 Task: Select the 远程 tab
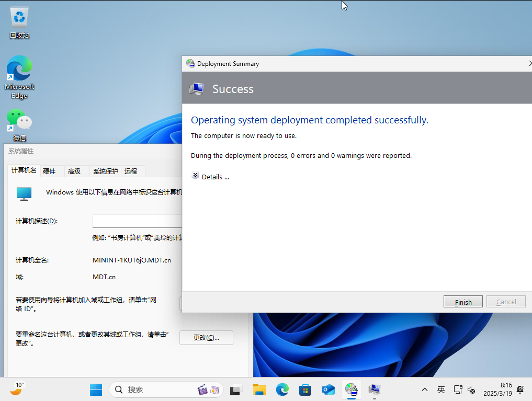[131, 171]
